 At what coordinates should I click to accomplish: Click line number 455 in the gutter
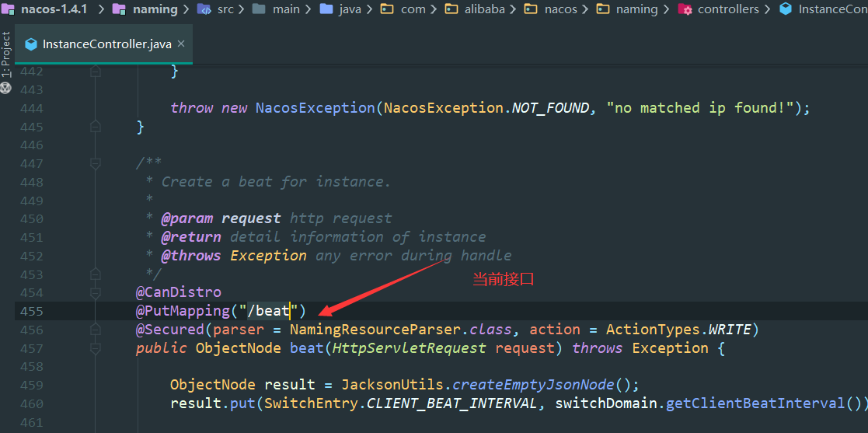[x=30, y=311]
